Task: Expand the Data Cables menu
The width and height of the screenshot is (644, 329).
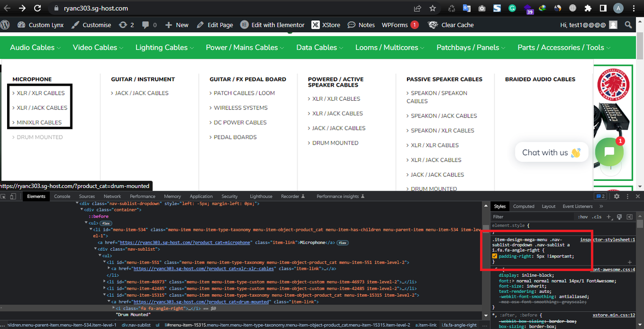Action: coord(319,47)
